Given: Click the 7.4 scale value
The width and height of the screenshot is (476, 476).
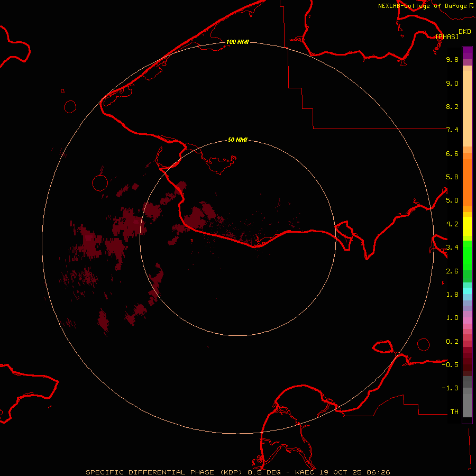Looking at the screenshot, I should [452, 130].
